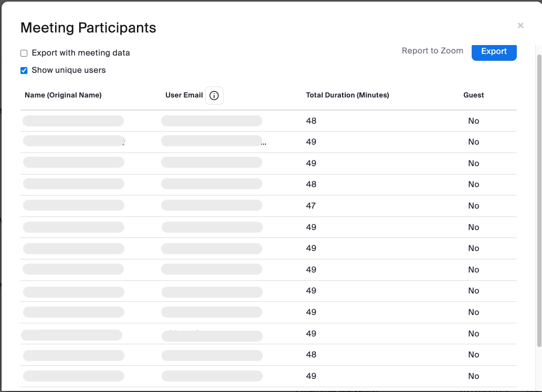Click the last visible row's 49 duration
The image size is (542, 392).
(x=311, y=376)
